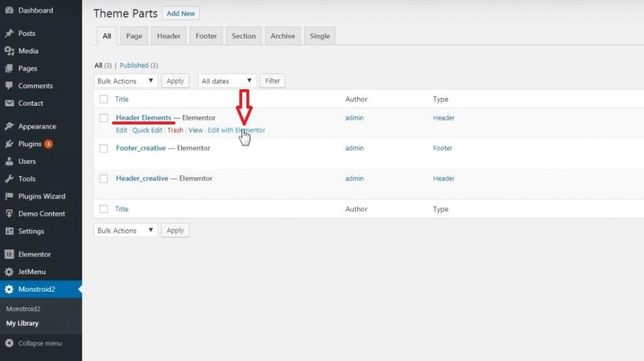Screen dimensions: 644x361
Task: Click the Comments speech bubble icon
Action: pyautogui.click(x=9, y=86)
